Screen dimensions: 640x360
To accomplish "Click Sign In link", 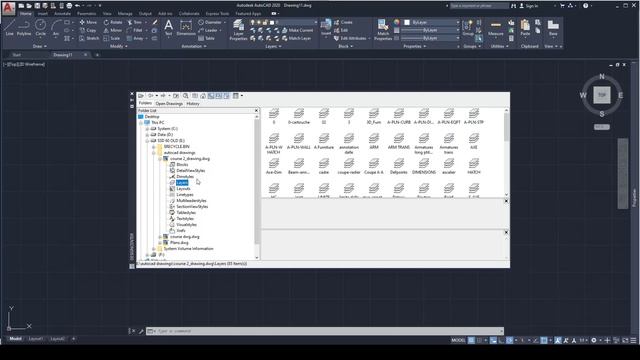I will tap(531, 6).
